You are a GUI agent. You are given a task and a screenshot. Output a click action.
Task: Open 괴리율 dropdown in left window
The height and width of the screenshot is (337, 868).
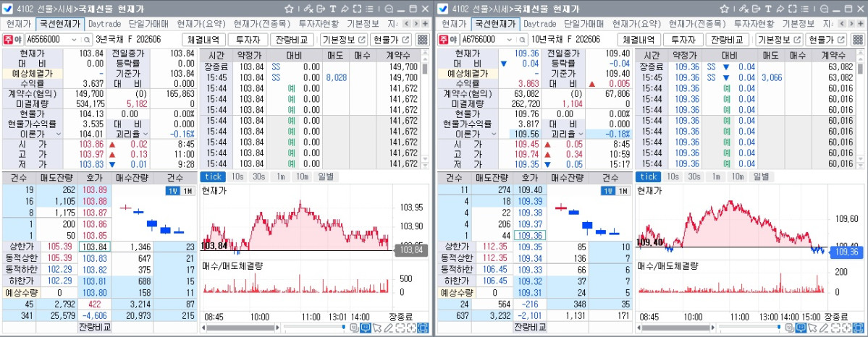coord(147,134)
